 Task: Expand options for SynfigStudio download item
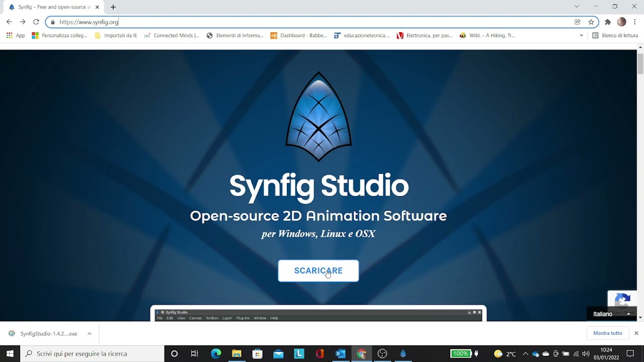tap(89, 333)
